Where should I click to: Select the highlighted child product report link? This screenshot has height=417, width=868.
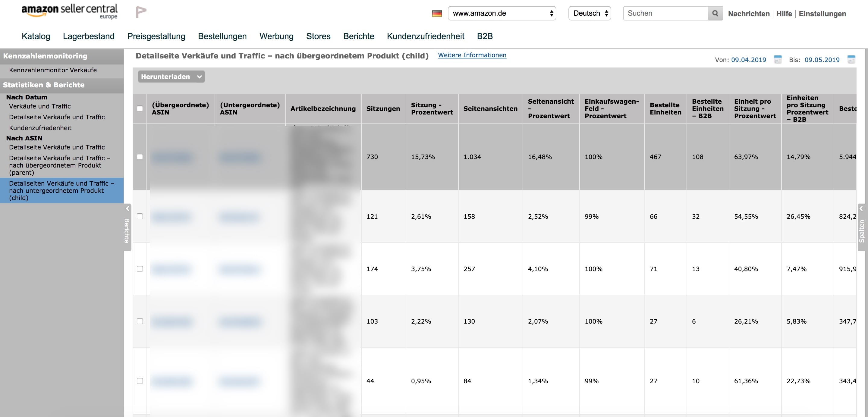tap(62, 190)
